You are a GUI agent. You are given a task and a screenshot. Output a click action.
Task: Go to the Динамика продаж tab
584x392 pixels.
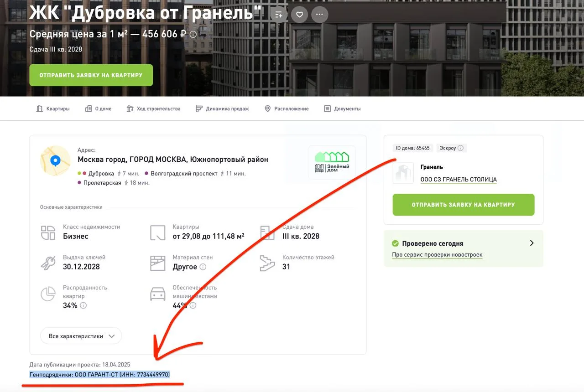coord(222,109)
